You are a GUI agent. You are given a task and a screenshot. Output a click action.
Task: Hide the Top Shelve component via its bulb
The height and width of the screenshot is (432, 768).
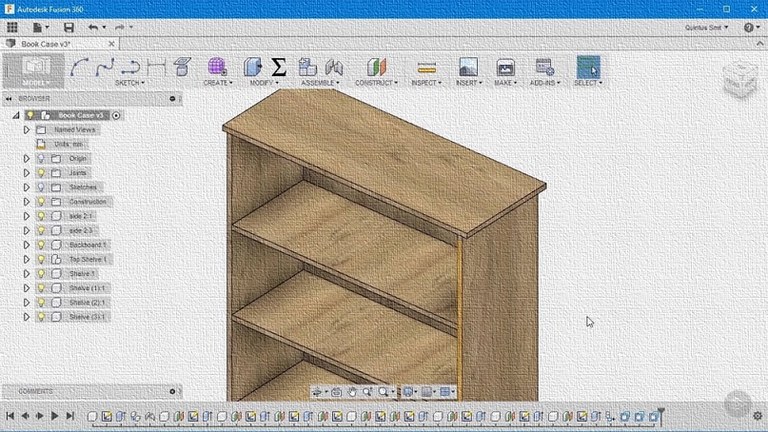point(41,259)
